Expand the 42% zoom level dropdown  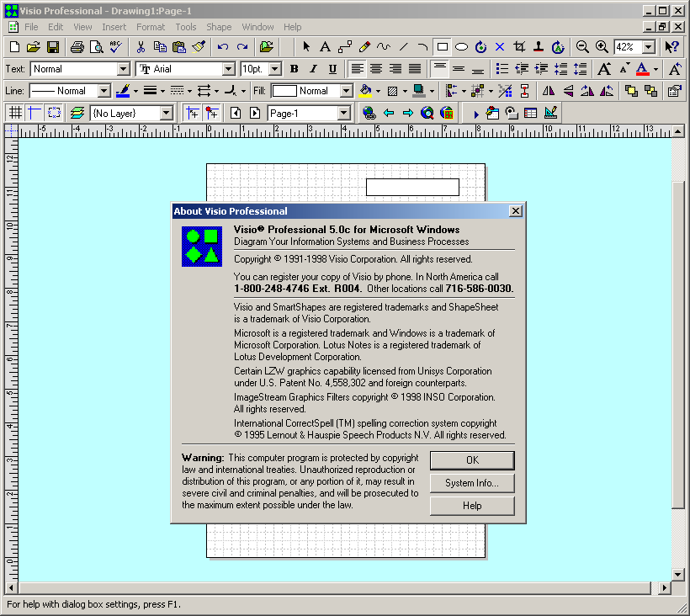649,47
